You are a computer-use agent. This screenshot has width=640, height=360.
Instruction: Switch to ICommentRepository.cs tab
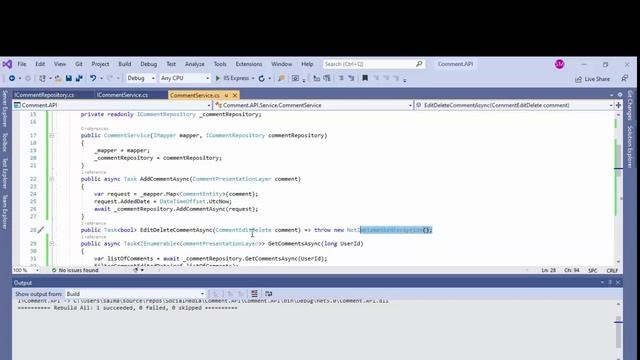pos(44,95)
